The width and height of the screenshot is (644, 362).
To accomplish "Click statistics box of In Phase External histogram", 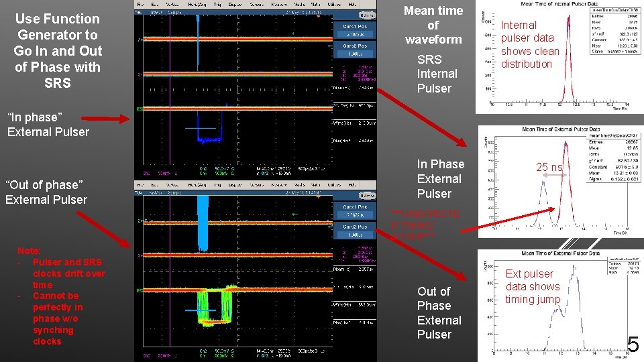I will pos(613,158).
